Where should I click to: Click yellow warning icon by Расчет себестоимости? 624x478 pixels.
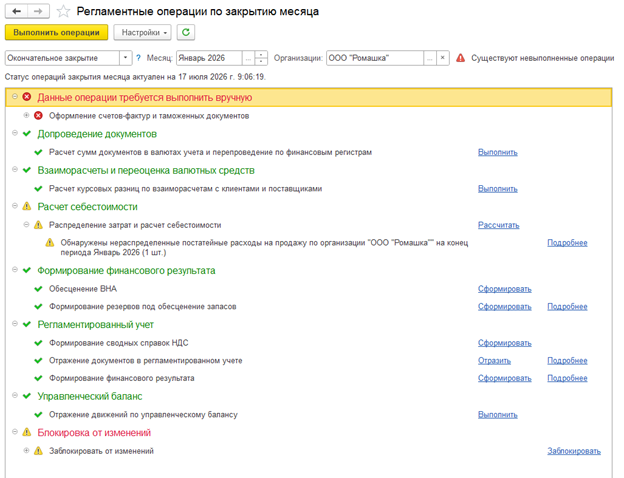point(27,206)
